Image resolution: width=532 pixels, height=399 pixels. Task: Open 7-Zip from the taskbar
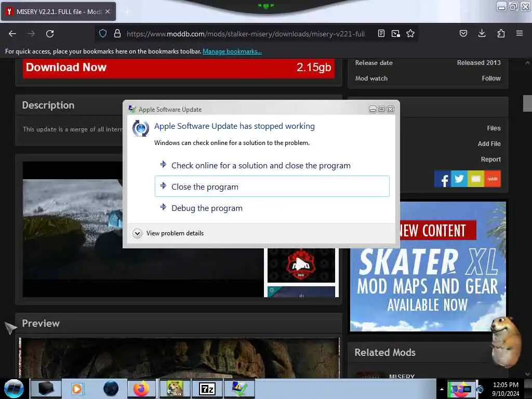pyautogui.click(x=207, y=389)
